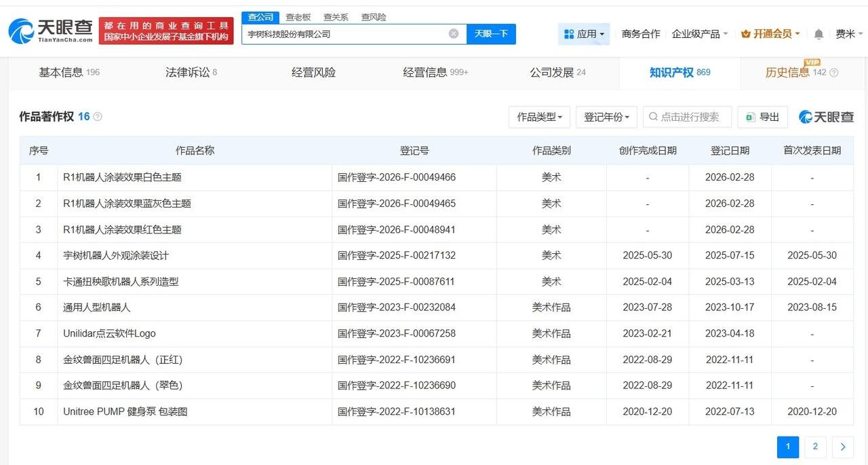Click the Excel icon on the 导出 button
The image size is (868, 465).
click(749, 116)
